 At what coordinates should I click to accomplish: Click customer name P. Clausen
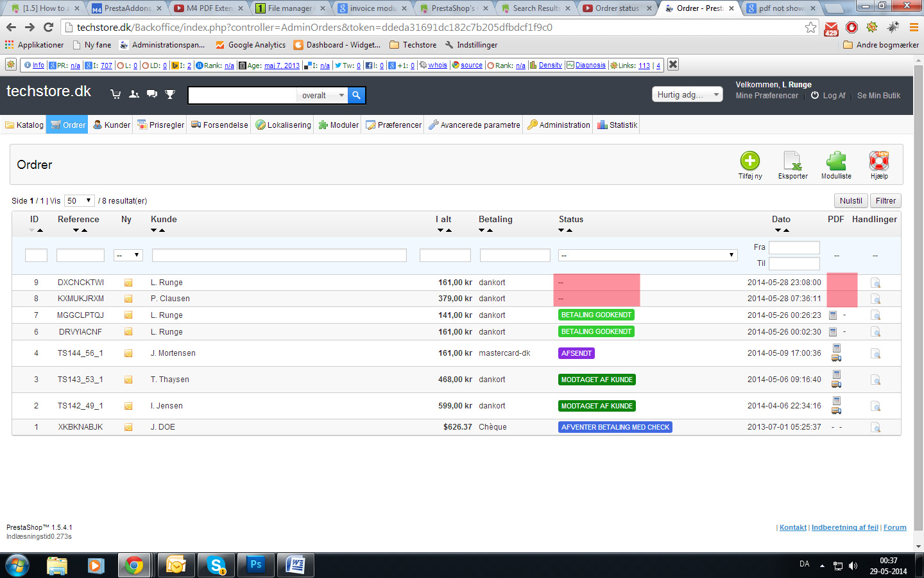(170, 299)
